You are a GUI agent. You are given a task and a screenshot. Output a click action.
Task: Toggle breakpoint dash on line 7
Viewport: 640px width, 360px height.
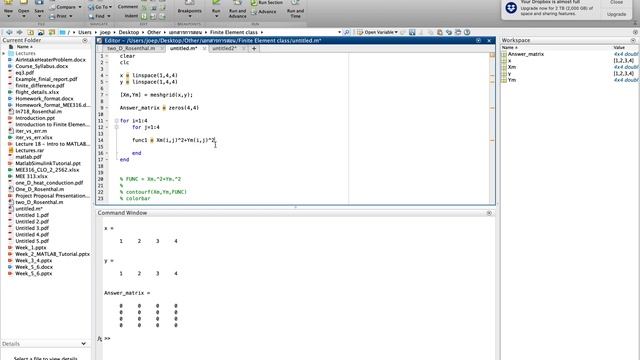107,95
